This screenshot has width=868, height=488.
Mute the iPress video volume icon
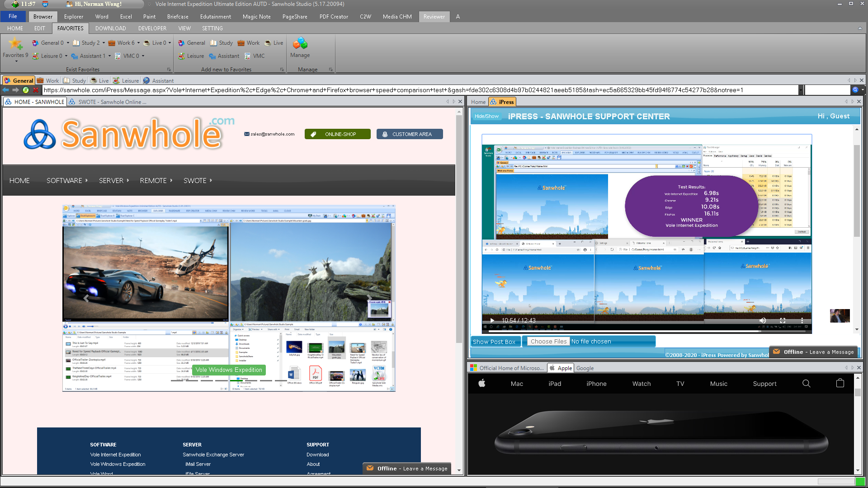point(763,320)
